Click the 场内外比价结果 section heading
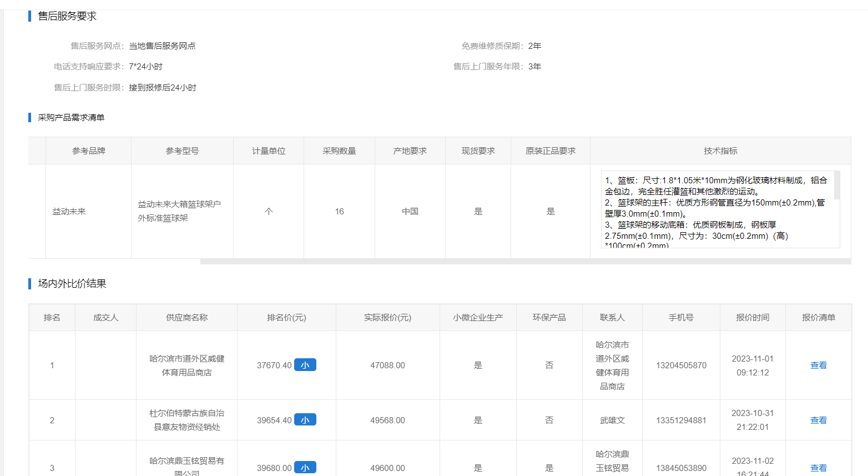868x476 pixels. pos(72,284)
